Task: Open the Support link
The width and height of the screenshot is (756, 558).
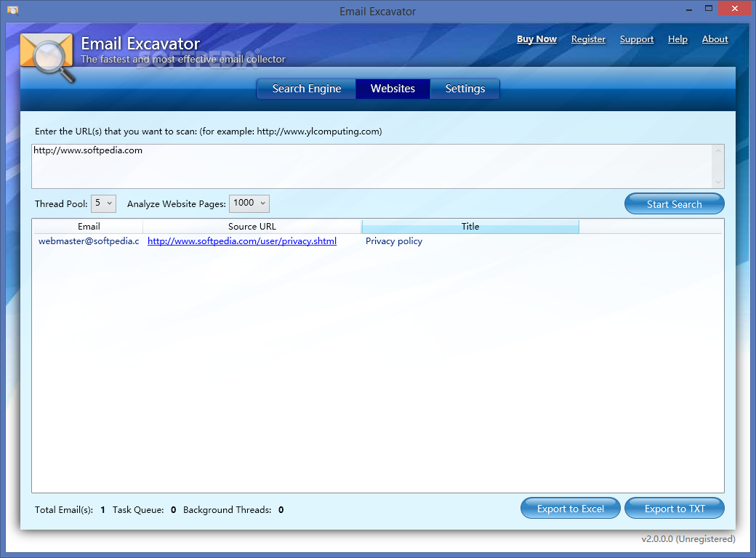Action: [637, 39]
